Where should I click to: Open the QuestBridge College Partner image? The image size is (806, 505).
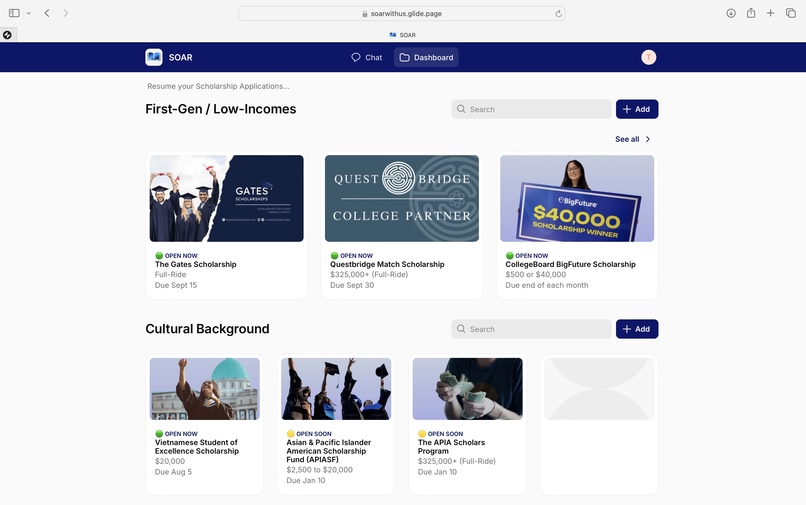click(402, 199)
